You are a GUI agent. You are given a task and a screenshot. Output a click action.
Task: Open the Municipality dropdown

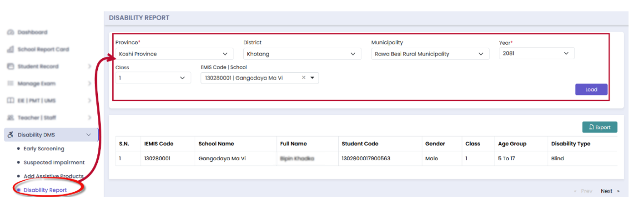click(430, 54)
